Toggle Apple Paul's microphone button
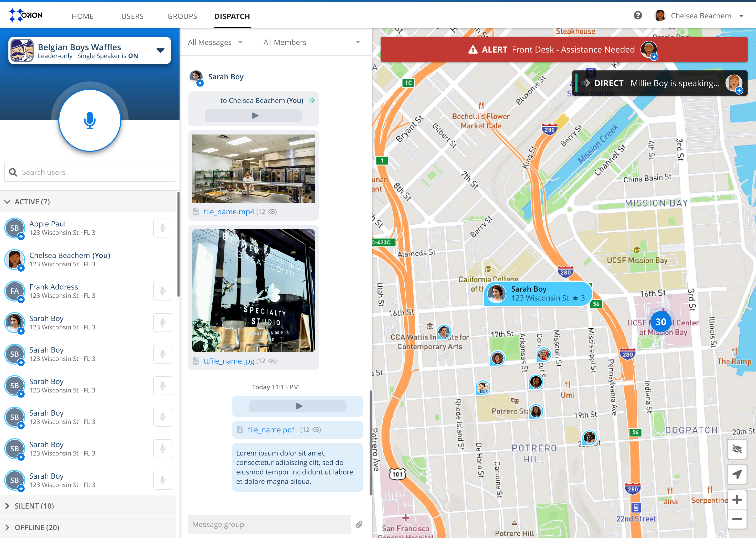Screen dimensions: 756x538 coord(162,228)
